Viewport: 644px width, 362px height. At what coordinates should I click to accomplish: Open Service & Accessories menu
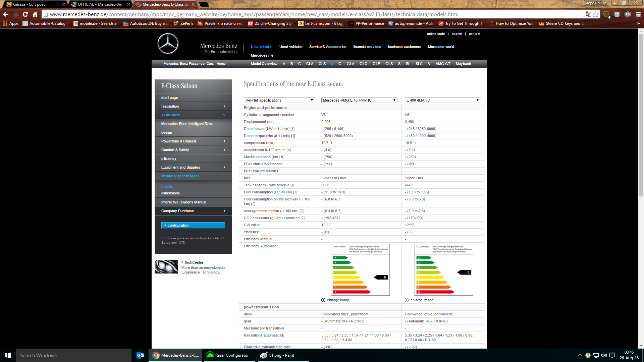[328, 47]
